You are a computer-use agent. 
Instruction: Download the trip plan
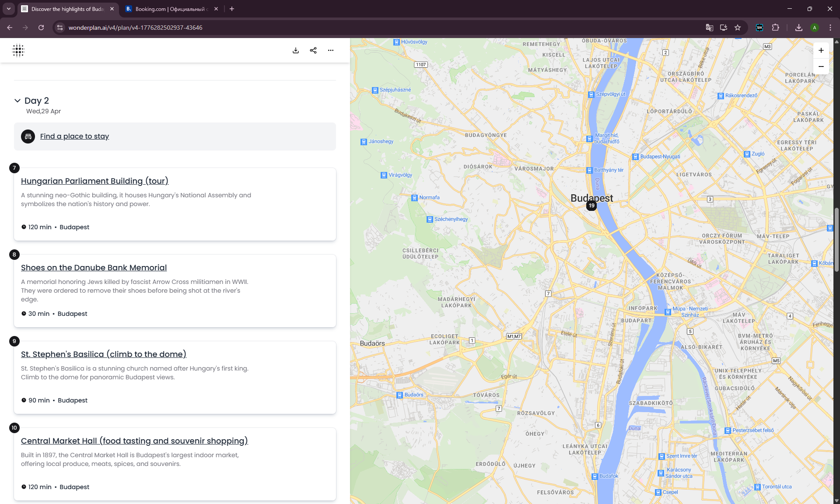296,50
